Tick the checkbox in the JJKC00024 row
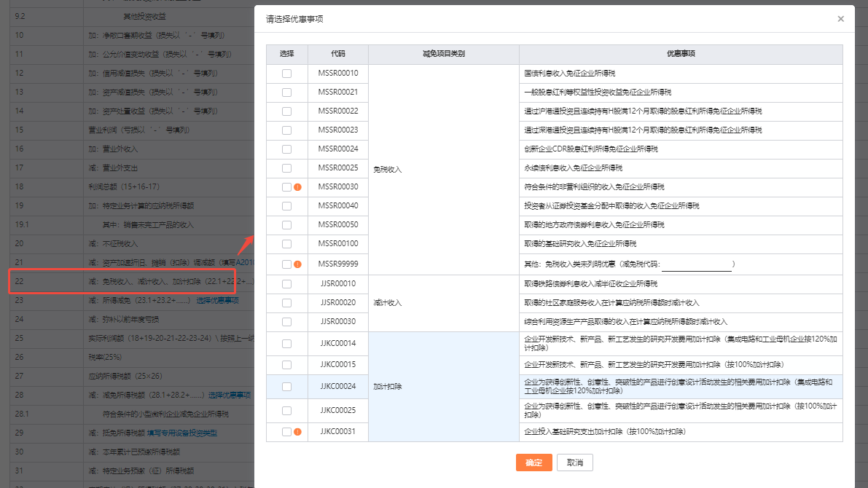This screenshot has height=488, width=868. pyautogui.click(x=286, y=387)
